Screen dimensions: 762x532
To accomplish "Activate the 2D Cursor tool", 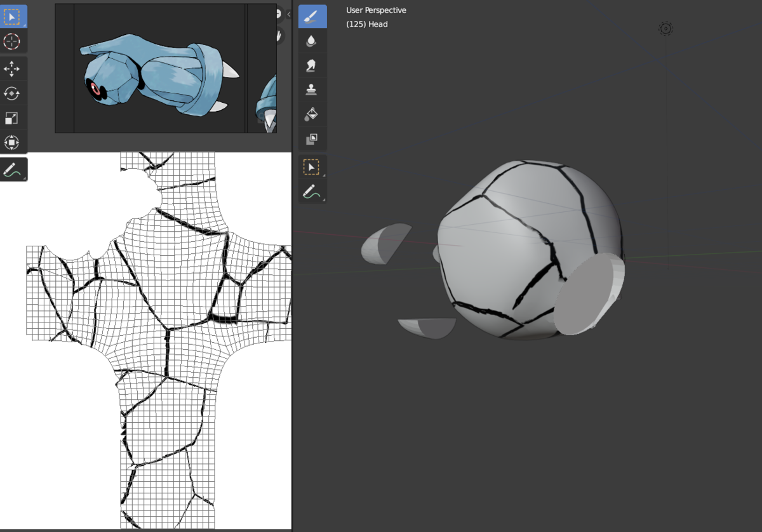I will [12, 41].
